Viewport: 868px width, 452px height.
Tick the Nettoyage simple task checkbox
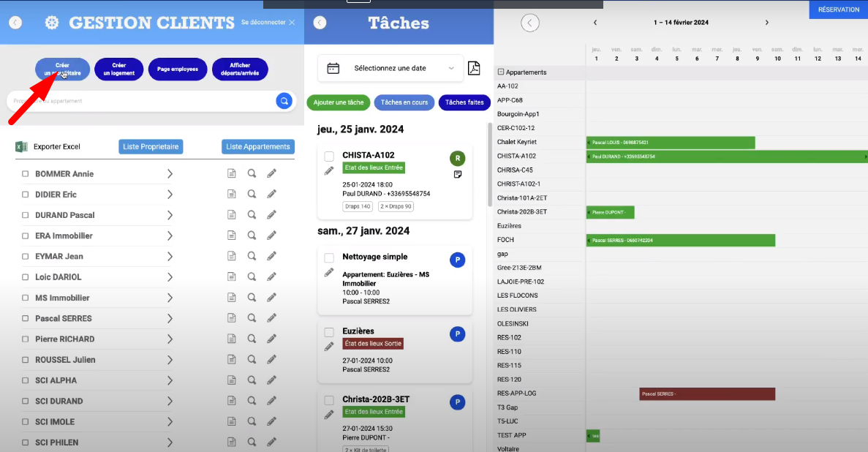coord(329,257)
